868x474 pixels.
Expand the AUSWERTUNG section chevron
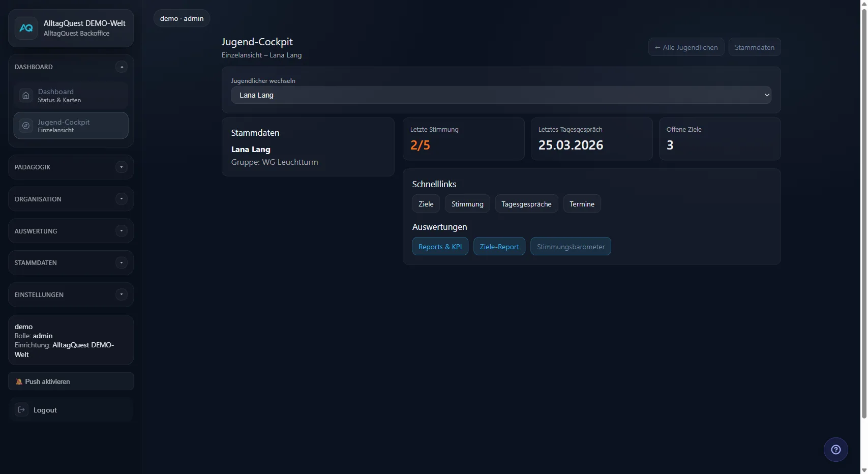(121, 231)
